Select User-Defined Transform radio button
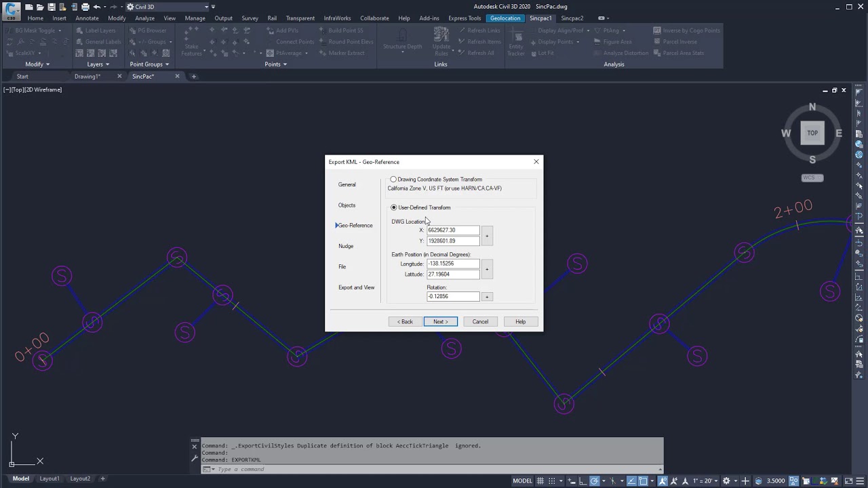Viewport: 868px width, 488px height. (x=393, y=207)
